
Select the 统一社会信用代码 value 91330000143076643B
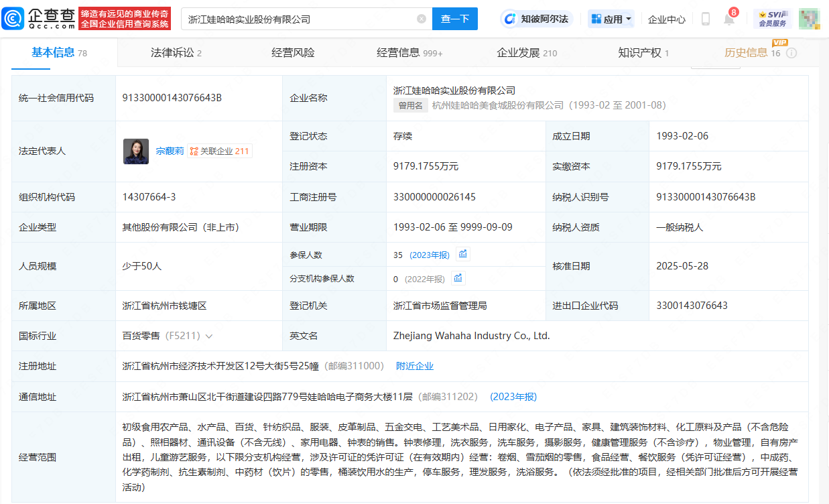coord(172,98)
